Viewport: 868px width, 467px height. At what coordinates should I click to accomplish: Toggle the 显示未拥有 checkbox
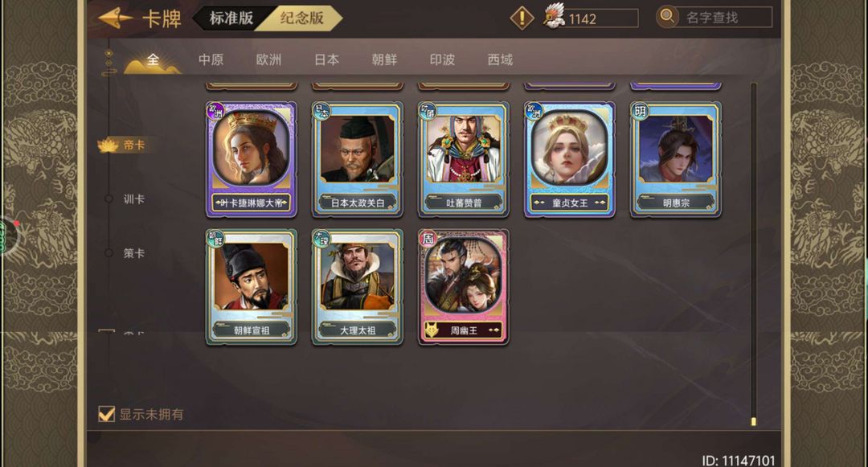tap(106, 414)
